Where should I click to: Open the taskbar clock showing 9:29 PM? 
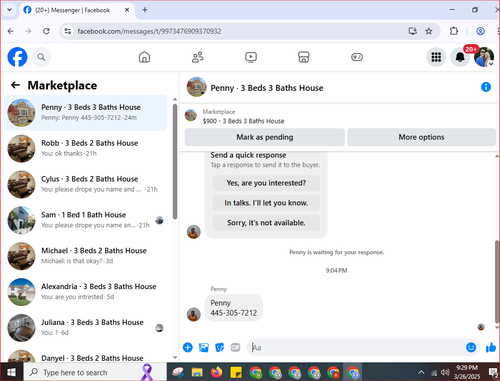point(466,372)
